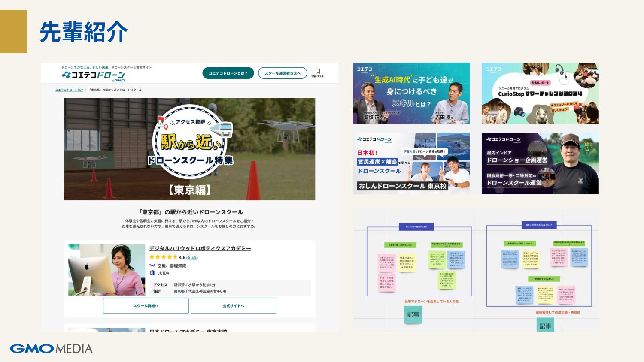Viewport: 644px width, 362px height.
Task: Click the 公式サイトへ button
Action: point(234,306)
